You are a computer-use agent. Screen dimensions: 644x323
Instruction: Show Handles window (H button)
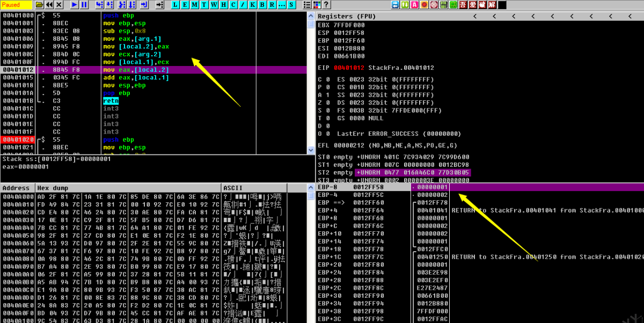[x=223, y=5]
